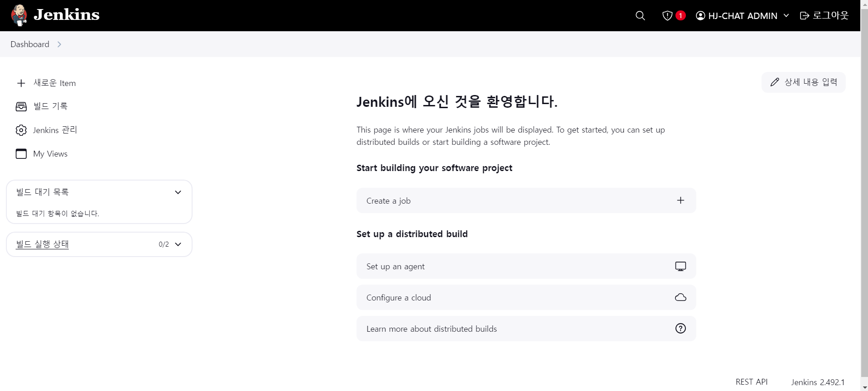Open the 빌드 실행 상태 link
Viewport: 868px width, 391px height.
tap(43, 244)
